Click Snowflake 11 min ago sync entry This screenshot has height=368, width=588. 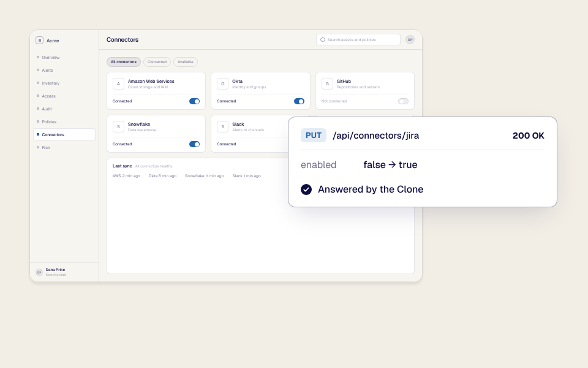(x=205, y=176)
